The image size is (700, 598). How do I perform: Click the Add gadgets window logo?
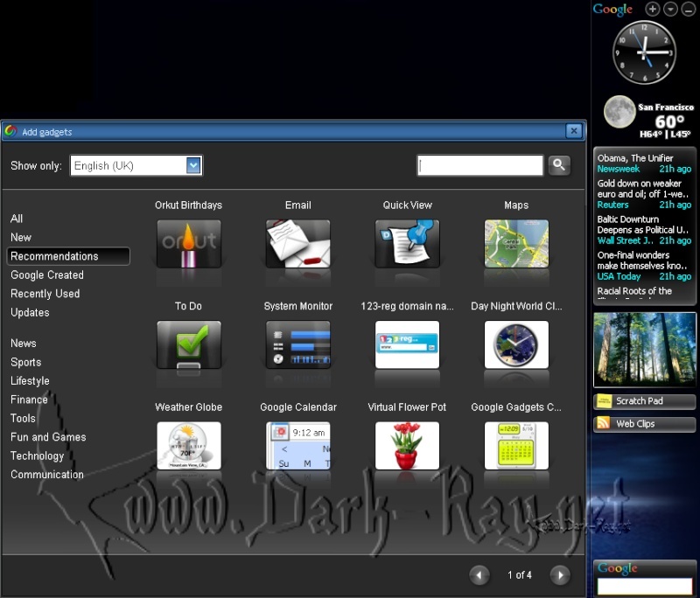[10, 131]
